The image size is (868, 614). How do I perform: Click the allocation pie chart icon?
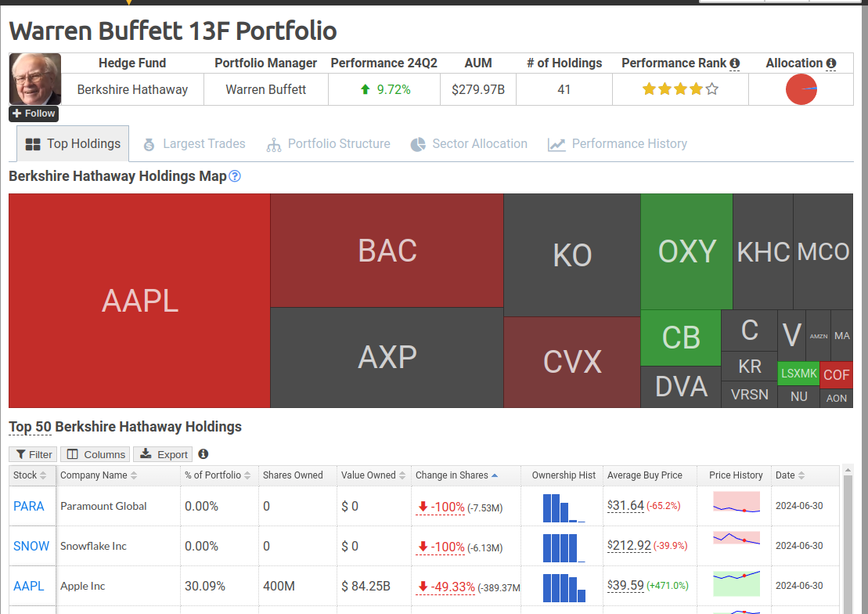(x=801, y=89)
